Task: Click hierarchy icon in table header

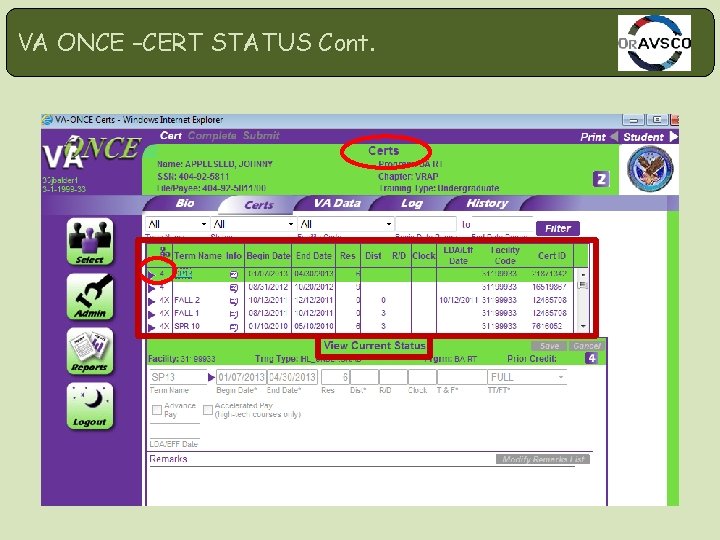Action: click(x=164, y=252)
